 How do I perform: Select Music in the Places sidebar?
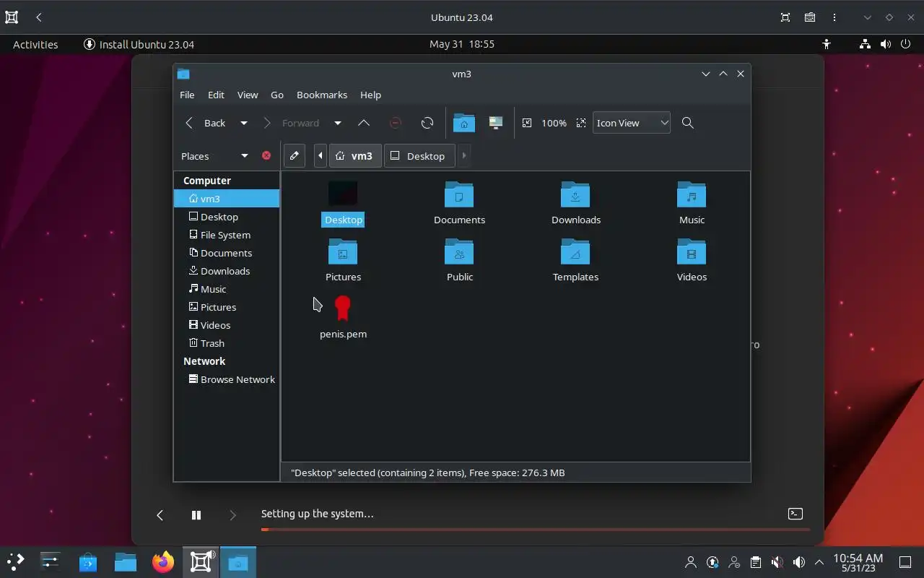227,289
